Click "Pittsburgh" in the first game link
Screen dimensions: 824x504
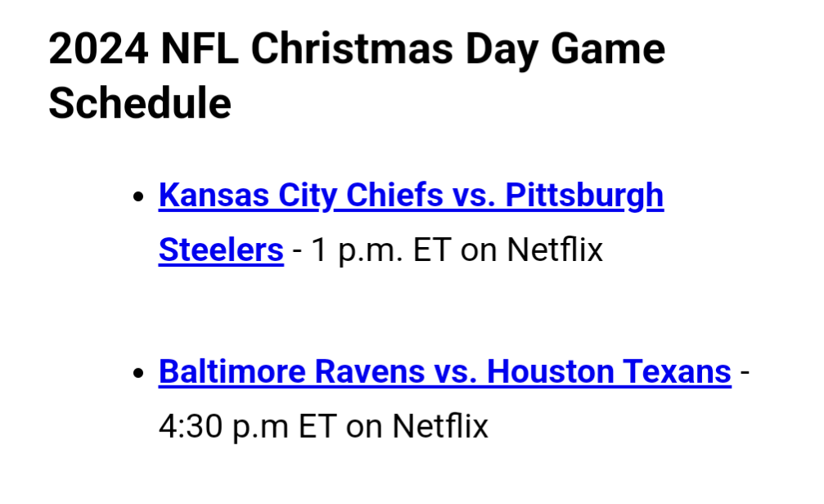[584, 196]
